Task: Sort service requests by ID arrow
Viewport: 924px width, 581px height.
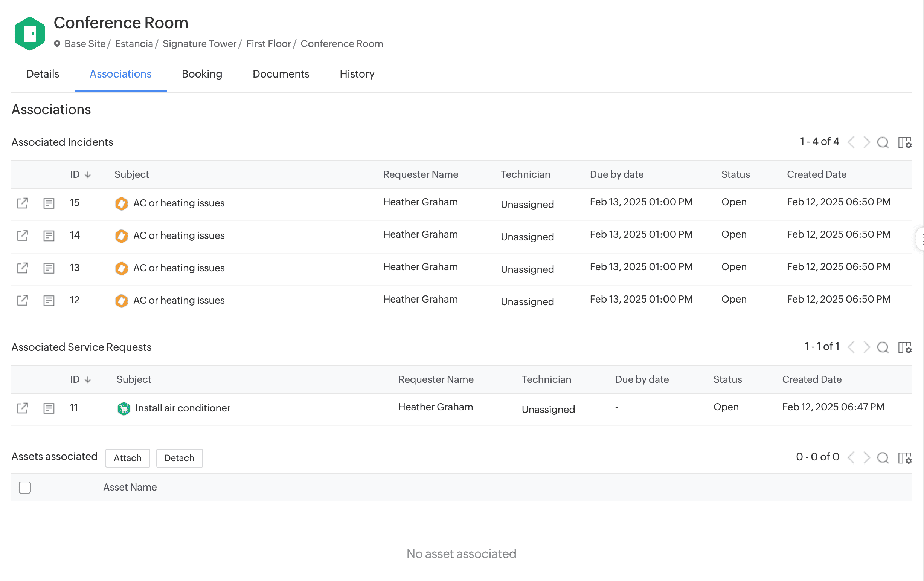Action: (x=88, y=380)
